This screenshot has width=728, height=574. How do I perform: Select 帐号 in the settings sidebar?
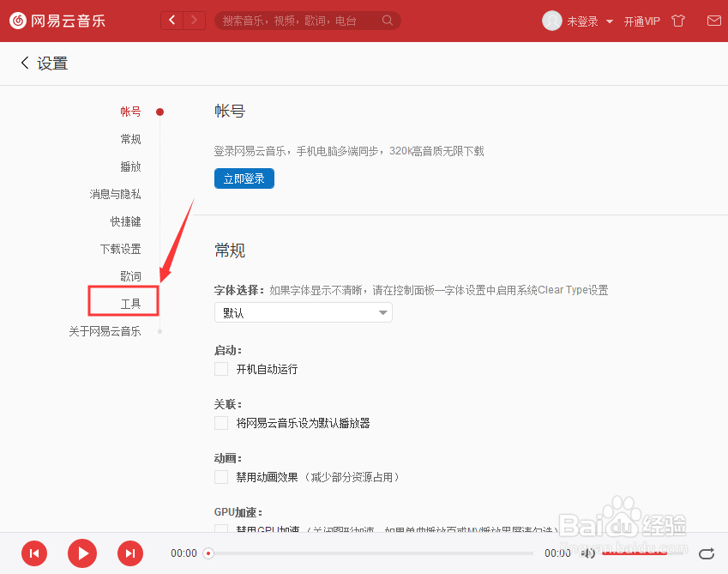pos(130,112)
